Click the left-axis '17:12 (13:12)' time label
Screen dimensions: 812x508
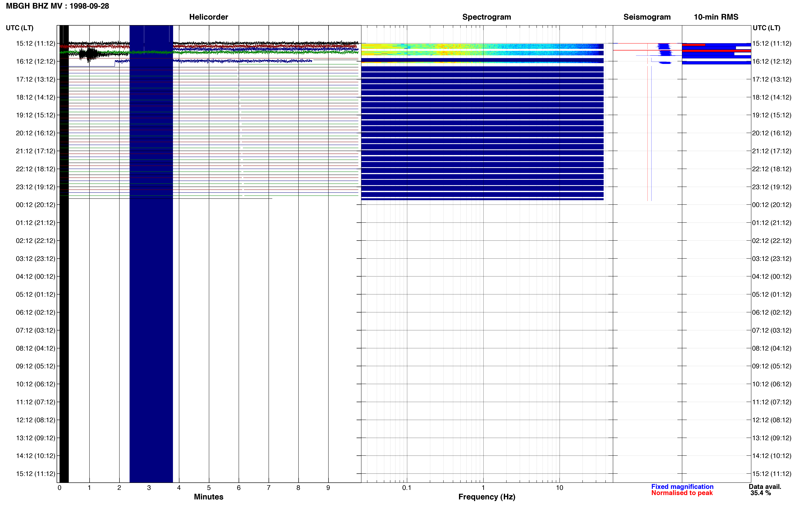[x=36, y=79]
